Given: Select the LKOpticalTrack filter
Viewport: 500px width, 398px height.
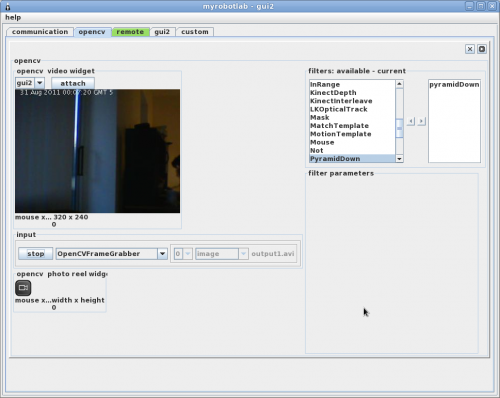Looking at the screenshot, I should click(x=352, y=109).
